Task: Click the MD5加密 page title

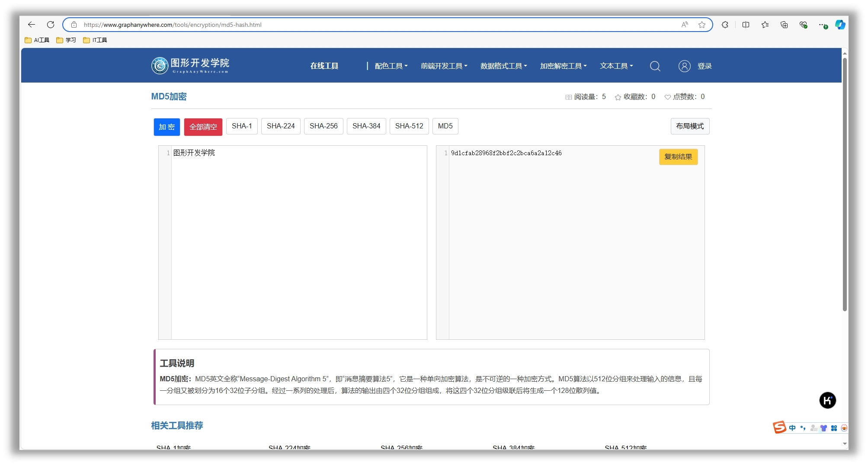Action: (169, 96)
